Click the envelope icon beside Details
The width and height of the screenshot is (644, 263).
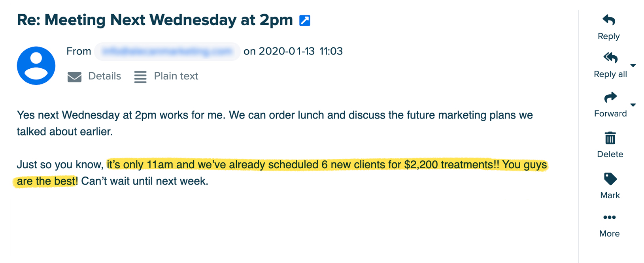point(74,77)
